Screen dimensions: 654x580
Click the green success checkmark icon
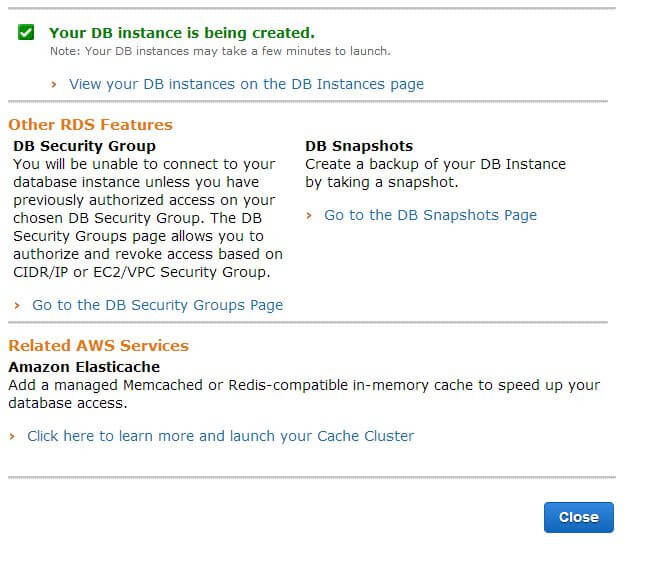[x=26, y=33]
